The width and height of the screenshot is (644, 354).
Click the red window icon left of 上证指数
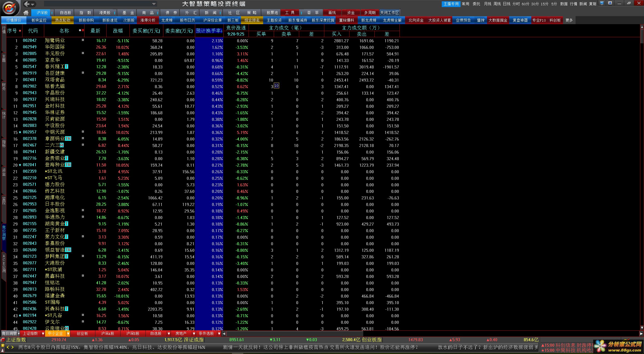coord(3,340)
